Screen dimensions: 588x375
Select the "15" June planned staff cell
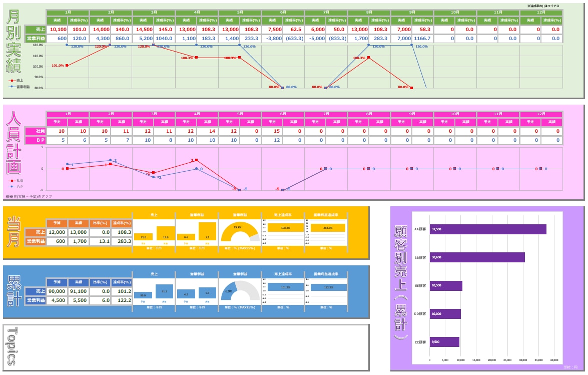click(x=272, y=131)
